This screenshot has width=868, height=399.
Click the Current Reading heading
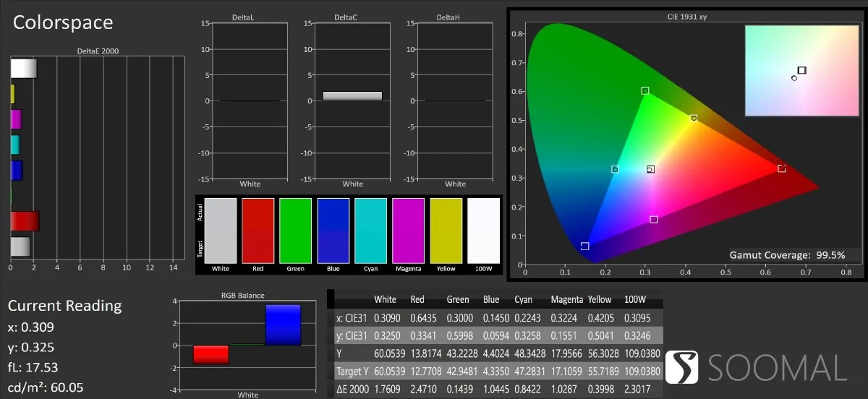coord(64,306)
